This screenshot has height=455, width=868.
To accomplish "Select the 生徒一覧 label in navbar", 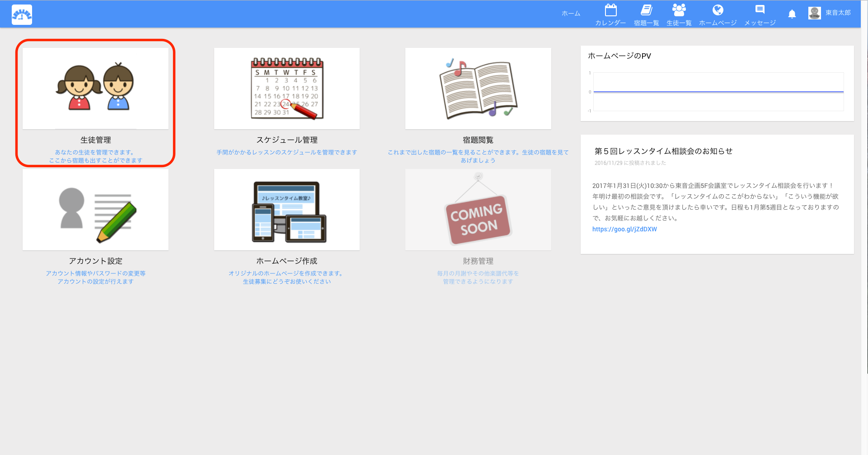I will pyautogui.click(x=679, y=23).
